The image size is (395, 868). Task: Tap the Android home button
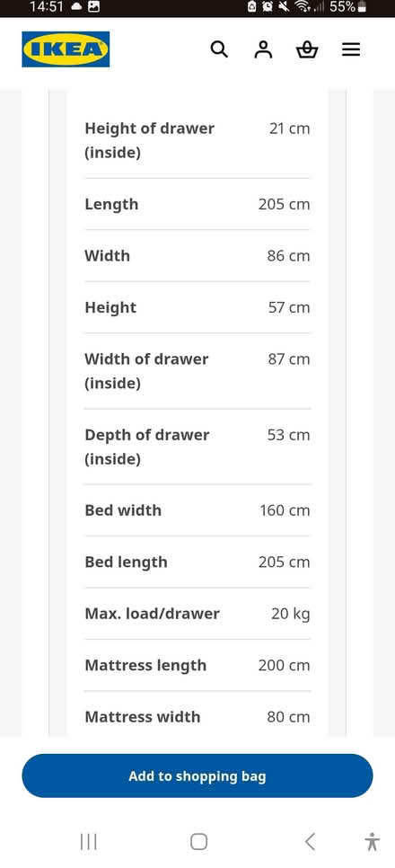pos(198,842)
